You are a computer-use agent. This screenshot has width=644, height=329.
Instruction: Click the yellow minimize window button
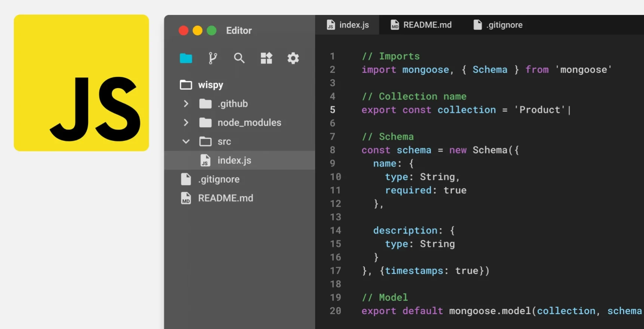(x=197, y=31)
